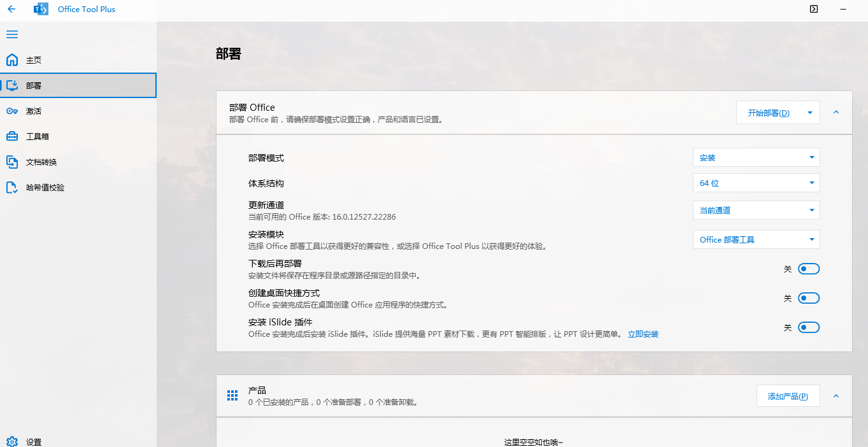Open the 更新通道 dropdown showing 当前通道
This screenshot has height=447, width=868.
(x=756, y=210)
